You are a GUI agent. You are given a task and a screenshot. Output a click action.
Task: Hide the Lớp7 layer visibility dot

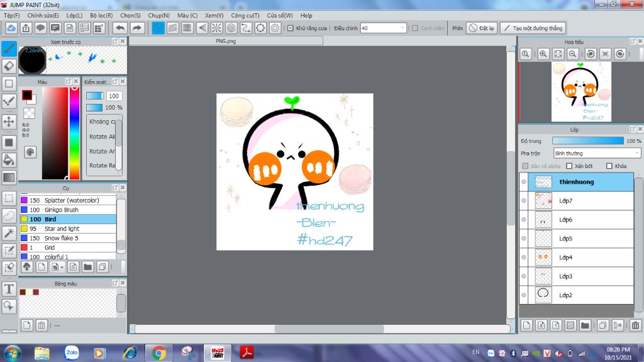coord(524,201)
